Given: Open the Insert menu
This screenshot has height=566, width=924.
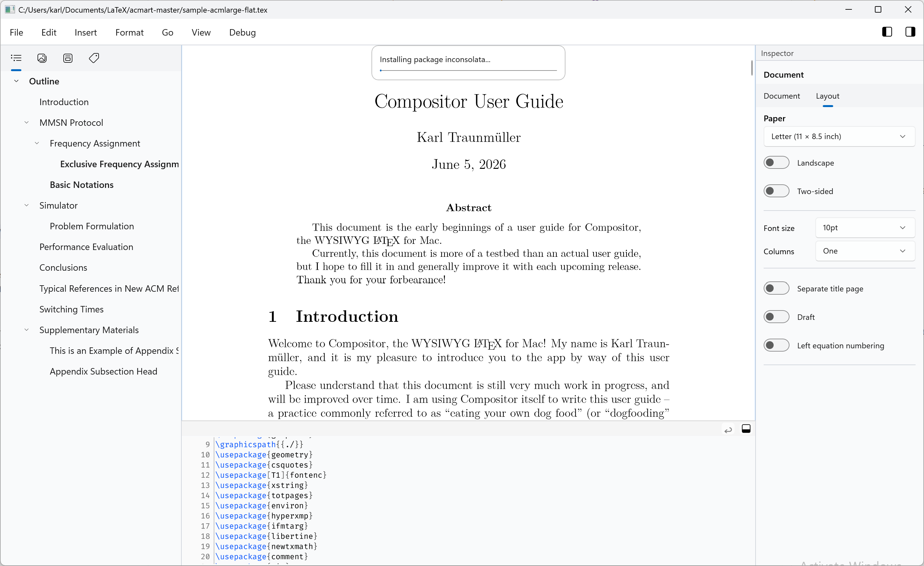Looking at the screenshot, I should pyautogui.click(x=85, y=32).
